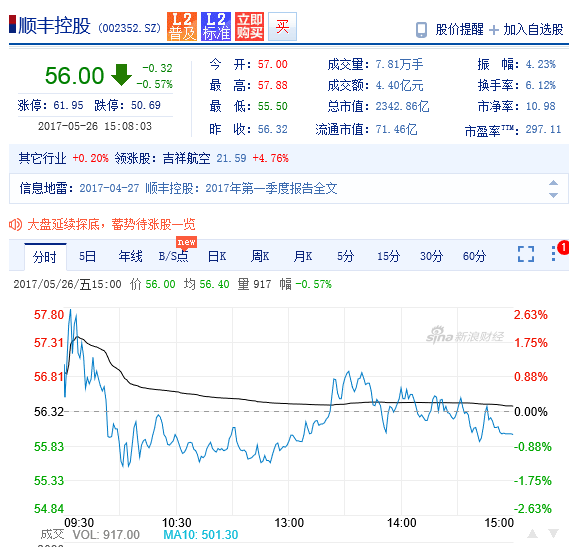The height and width of the screenshot is (547, 569).
Task: Click the L2 普及 orange icon
Action: 182,26
